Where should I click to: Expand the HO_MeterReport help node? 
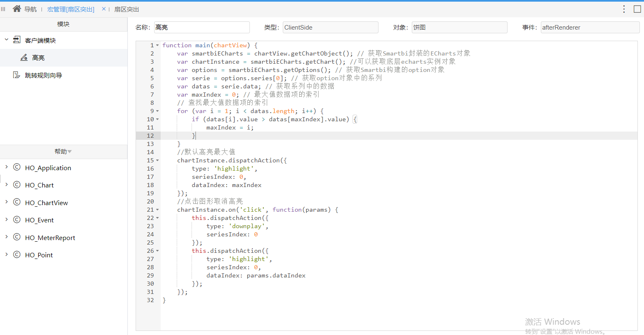point(7,237)
